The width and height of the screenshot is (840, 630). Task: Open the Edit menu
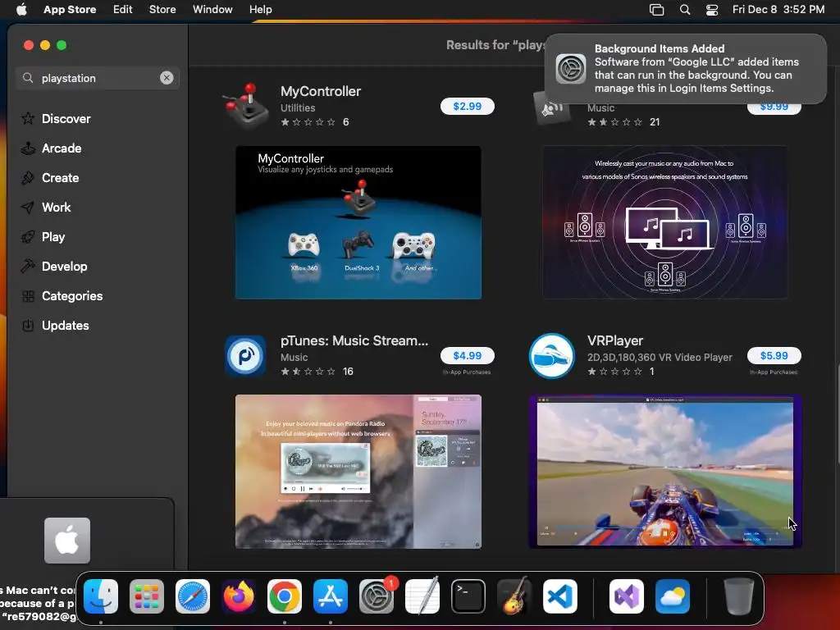tap(123, 9)
